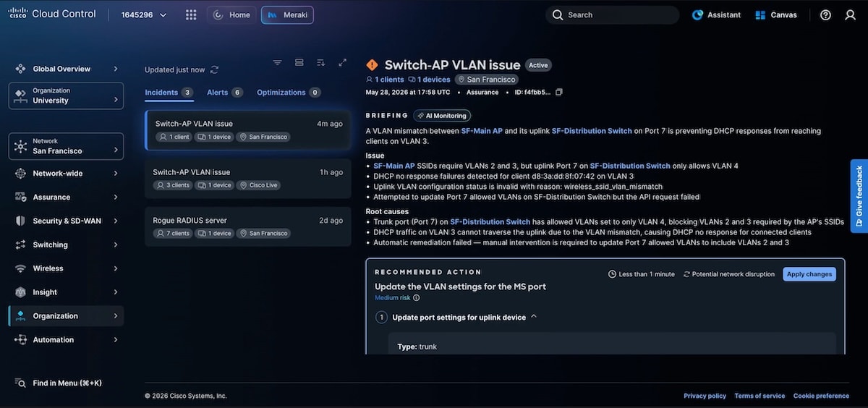The height and width of the screenshot is (408, 868).
Task: Open the Terms of service link
Action: point(759,396)
